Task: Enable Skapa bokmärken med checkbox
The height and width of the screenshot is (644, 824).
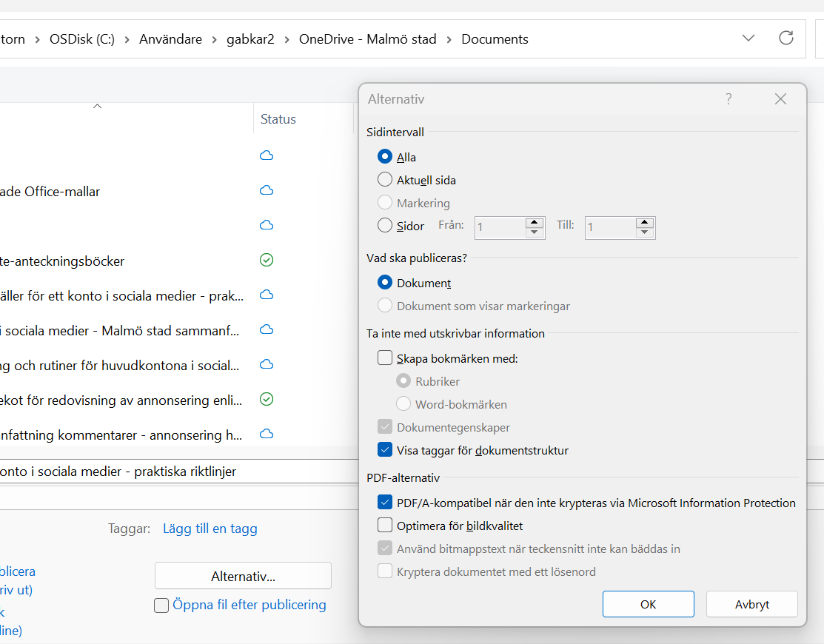Action: click(385, 358)
